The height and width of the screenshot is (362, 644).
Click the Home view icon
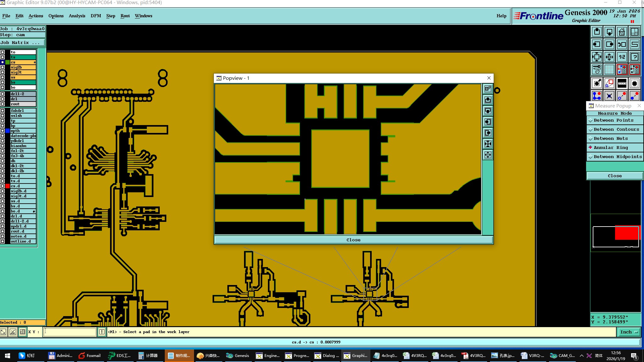(x=622, y=32)
